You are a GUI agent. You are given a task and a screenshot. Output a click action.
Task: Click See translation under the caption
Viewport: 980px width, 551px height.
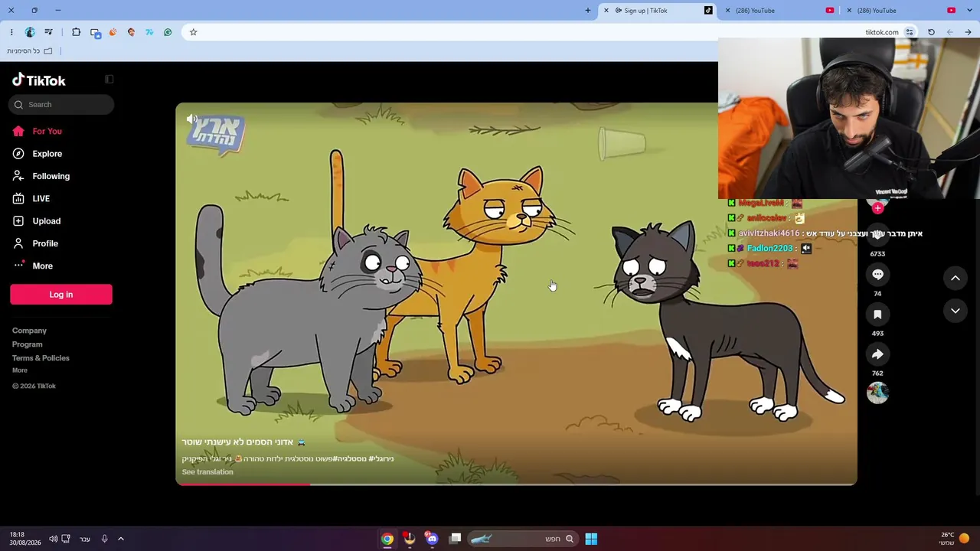(x=207, y=472)
